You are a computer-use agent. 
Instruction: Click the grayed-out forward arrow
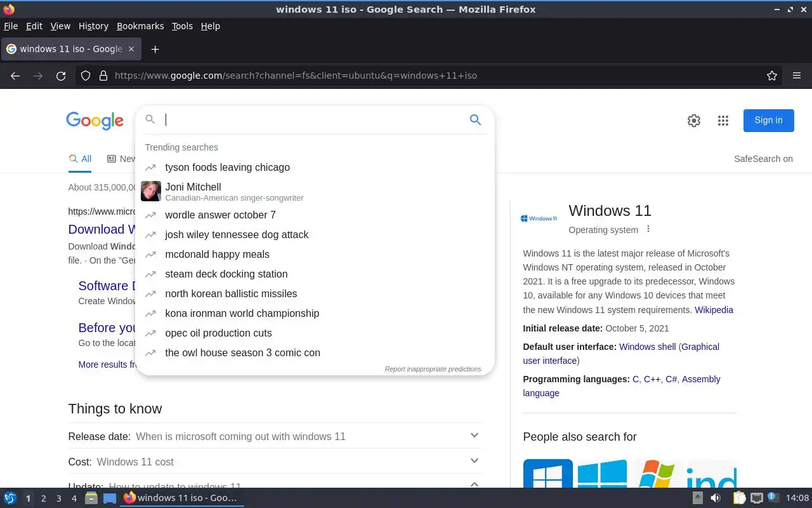38,76
